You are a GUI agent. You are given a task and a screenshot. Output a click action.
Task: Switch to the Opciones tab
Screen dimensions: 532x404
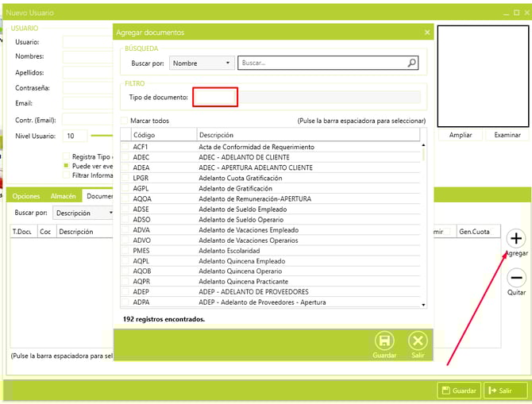(26, 196)
